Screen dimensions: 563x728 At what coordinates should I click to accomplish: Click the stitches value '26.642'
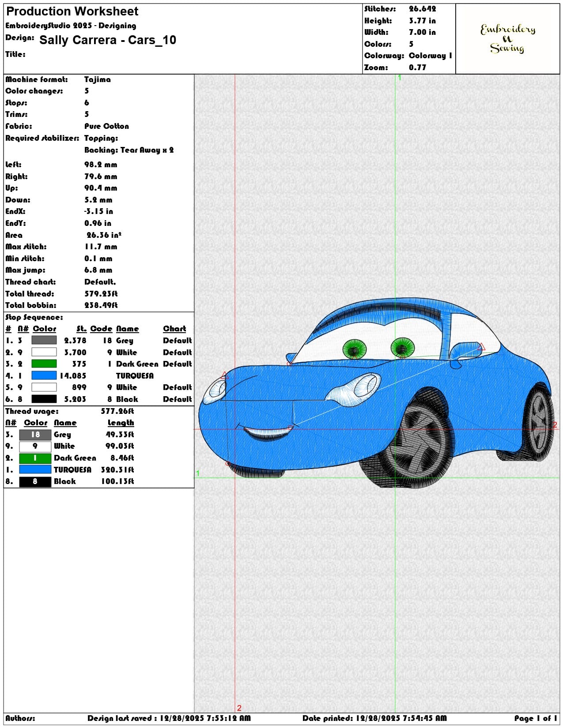423,9
